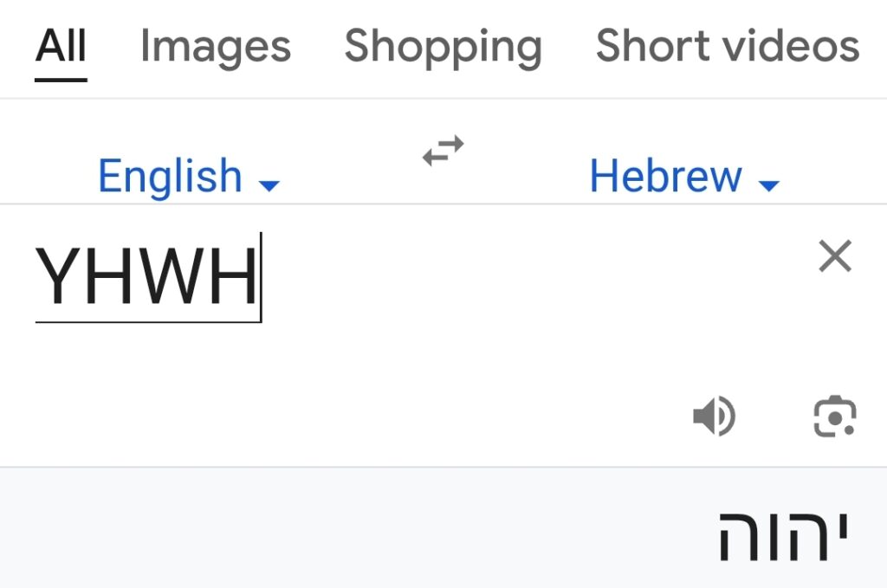Listen to the source text pronunciation
Screen dimensions: 887x588
[x=714, y=417]
